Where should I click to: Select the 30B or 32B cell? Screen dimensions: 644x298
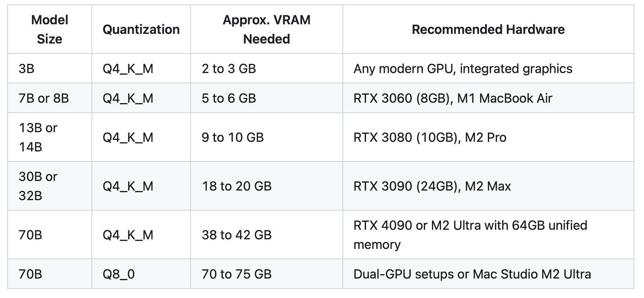pyautogui.click(x=50, y=186)
